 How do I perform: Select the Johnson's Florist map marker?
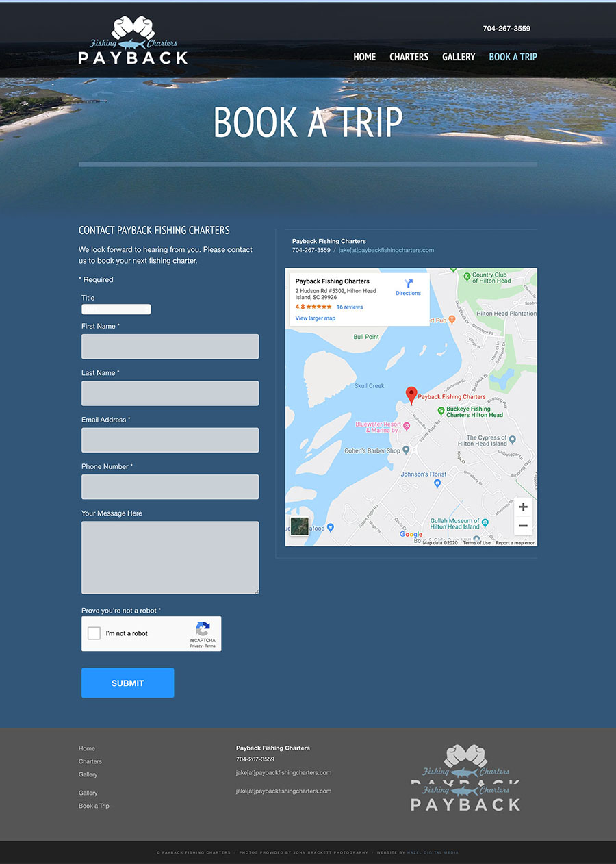click(437, 483)
